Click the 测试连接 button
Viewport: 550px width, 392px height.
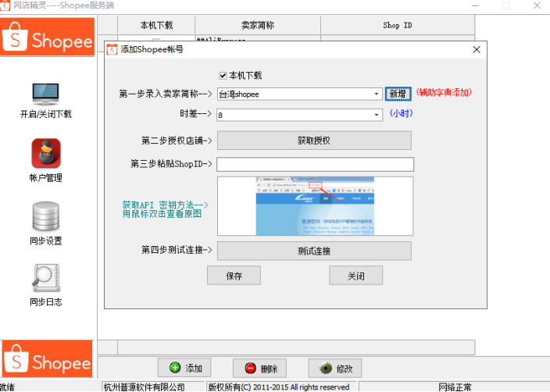[x=314, y=251]
